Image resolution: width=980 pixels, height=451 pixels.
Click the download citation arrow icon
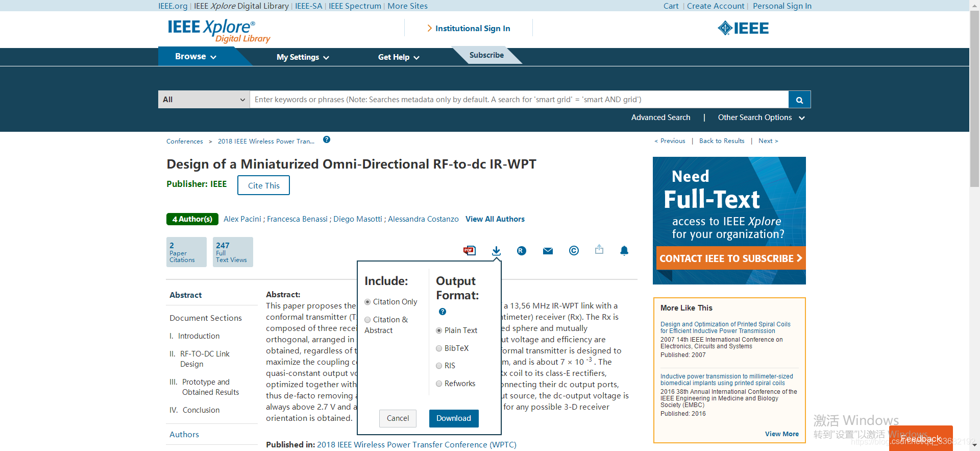[496, 251]
